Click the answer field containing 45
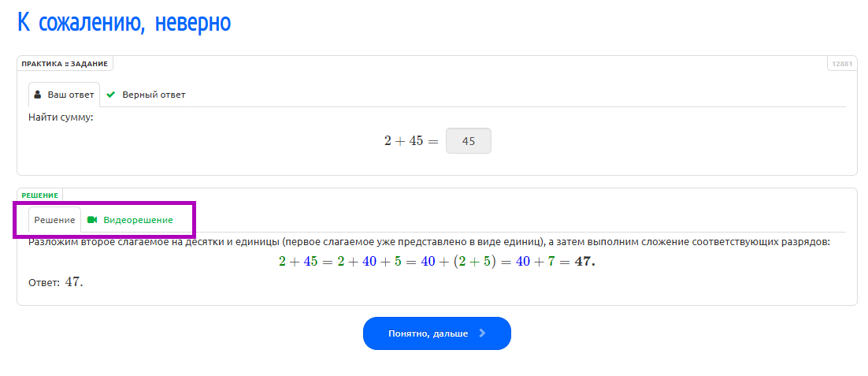The width and height of the screenshot is (868, 376). point(469,141)
